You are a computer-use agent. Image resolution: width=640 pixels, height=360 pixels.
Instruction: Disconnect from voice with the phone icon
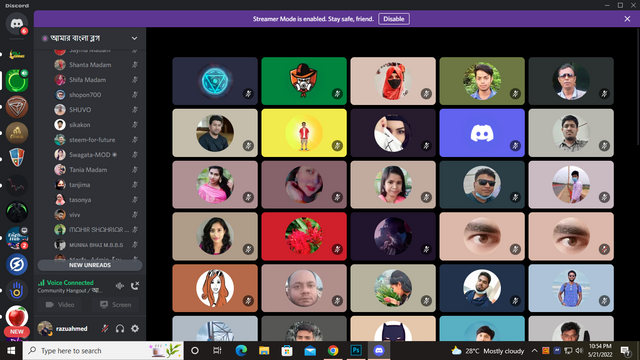tap(135, 286)
